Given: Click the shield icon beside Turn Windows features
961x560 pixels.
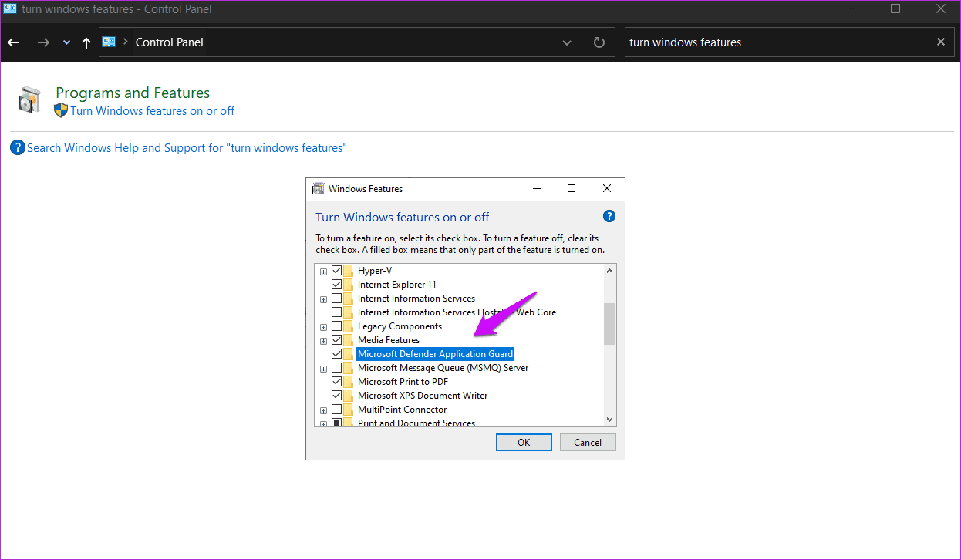Looking at the screenshot, I should 61,110.
